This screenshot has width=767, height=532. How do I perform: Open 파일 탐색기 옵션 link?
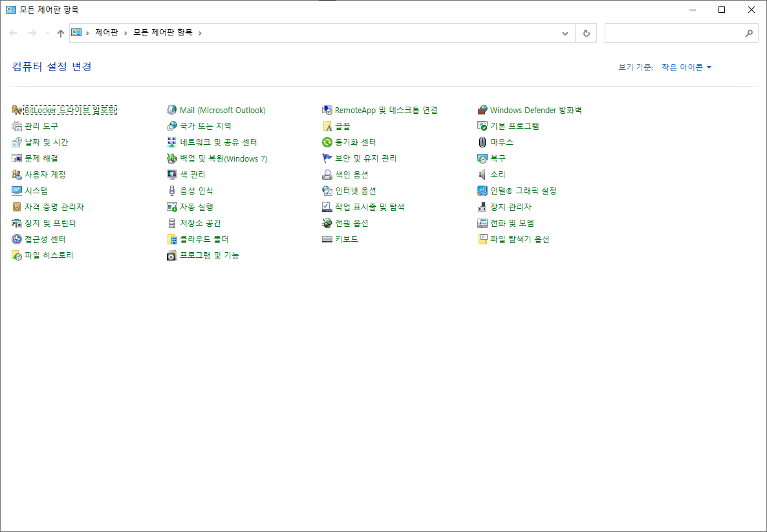tap(520, 239)
